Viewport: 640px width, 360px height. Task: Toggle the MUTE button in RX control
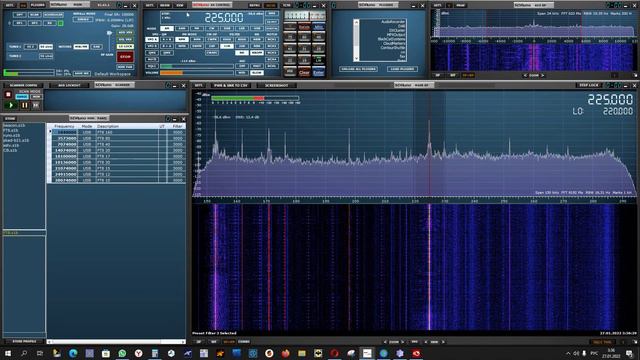point(151,59)
